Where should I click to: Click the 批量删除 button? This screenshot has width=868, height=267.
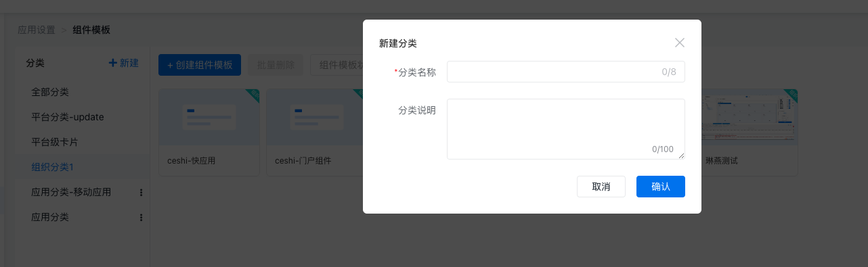pyautogui.click(x=276, y=65)
